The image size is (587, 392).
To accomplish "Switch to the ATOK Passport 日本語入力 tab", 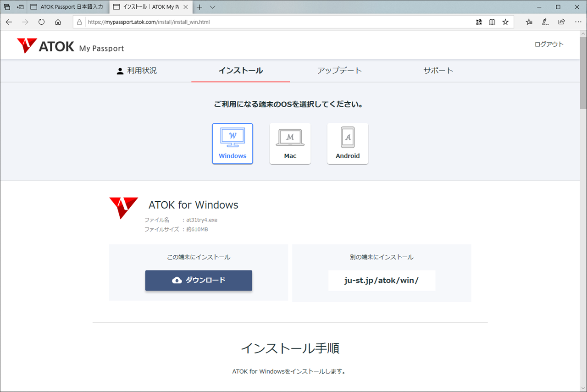I will [x=68, y=7].
